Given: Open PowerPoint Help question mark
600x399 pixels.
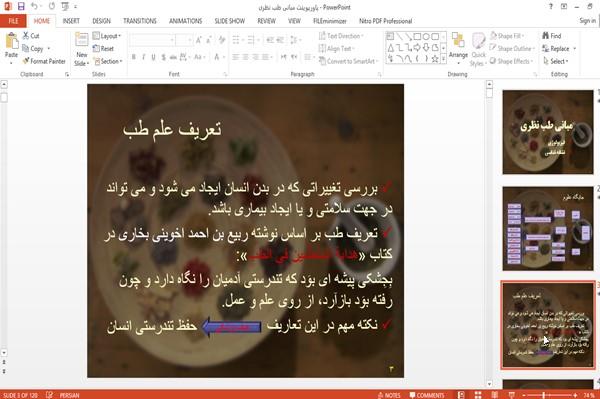Looking at the screenshot, I should (x=551, y=7).
